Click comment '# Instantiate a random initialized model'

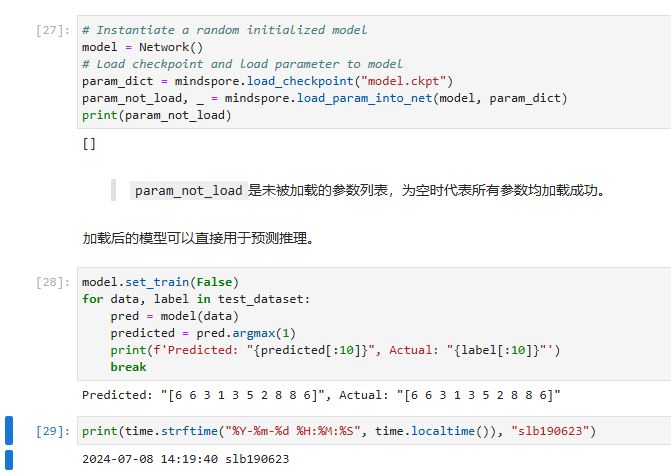(x=225, y=30)
